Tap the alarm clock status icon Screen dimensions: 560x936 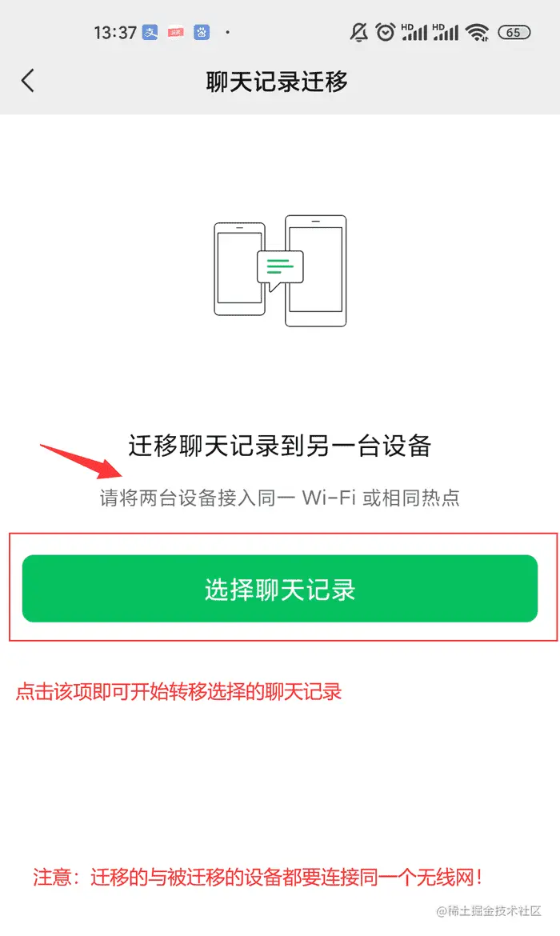point(386,32)
